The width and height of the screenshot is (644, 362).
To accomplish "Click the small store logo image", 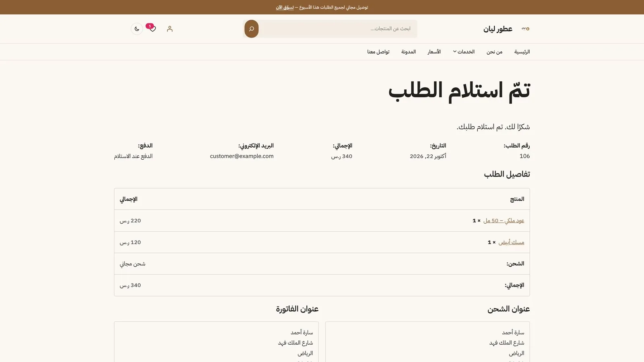I will pos(525,29).
